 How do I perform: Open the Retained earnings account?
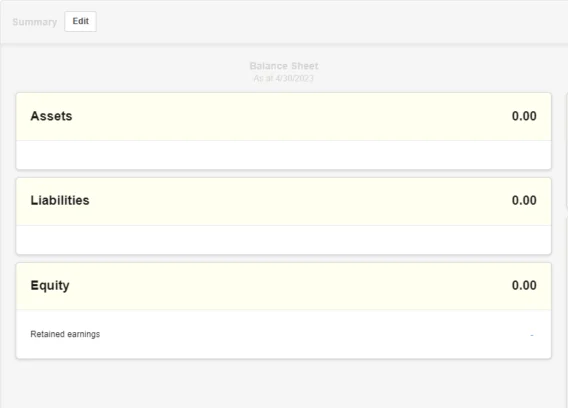65,334
